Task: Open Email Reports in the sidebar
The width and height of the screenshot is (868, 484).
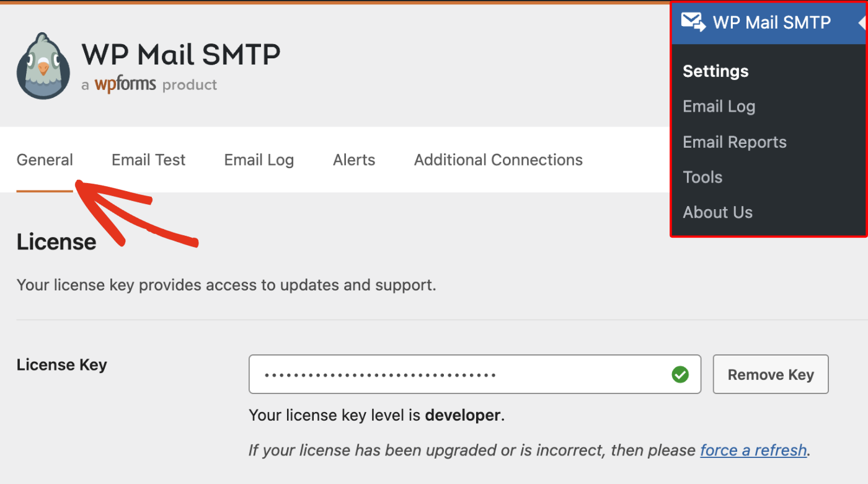Action: pyautogui.click(x=734, y=141)
